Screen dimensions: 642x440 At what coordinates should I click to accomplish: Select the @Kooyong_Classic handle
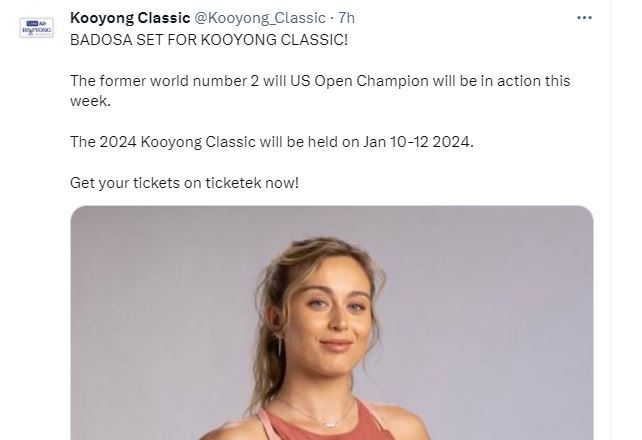pyautogui.click(x=260, y=18)
